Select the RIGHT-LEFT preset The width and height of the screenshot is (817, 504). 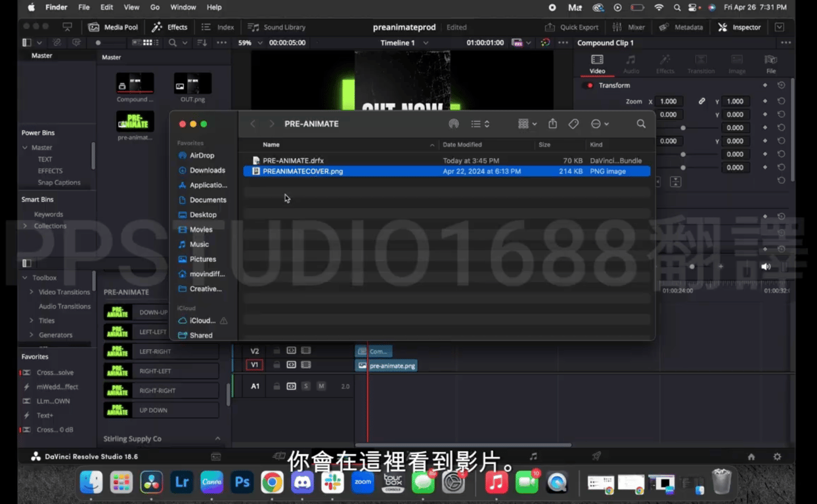click(161, 371)
